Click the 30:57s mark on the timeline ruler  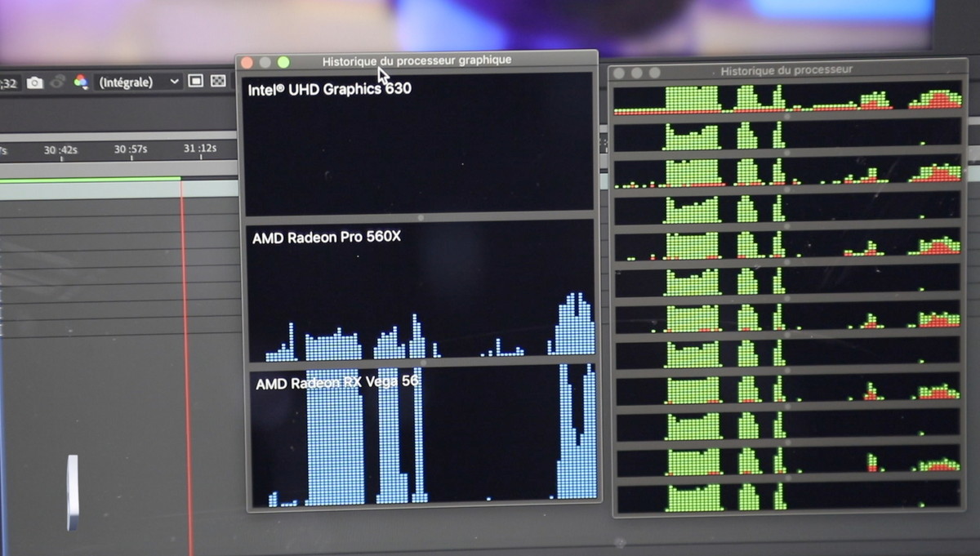131,150
